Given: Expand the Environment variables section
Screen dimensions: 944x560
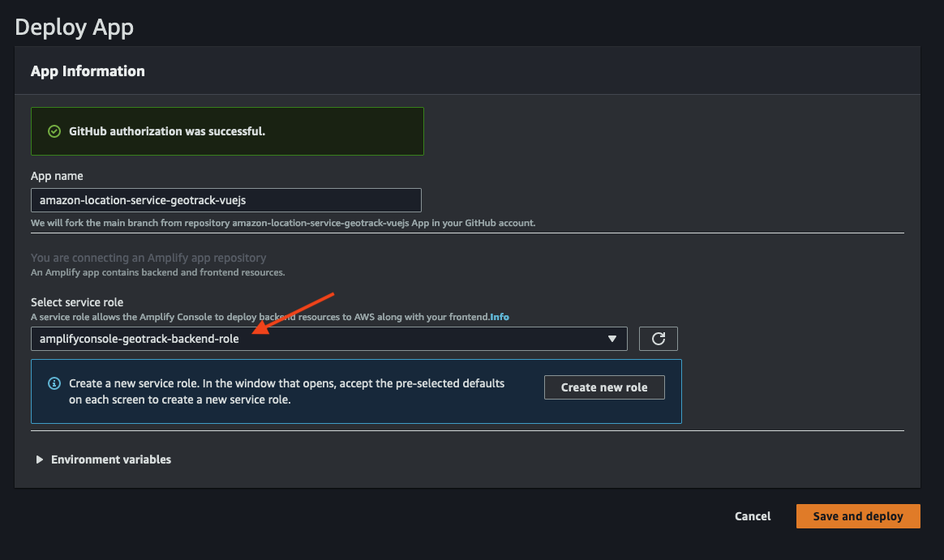Looking at the screenshot, I should click(x=104, y=460).
